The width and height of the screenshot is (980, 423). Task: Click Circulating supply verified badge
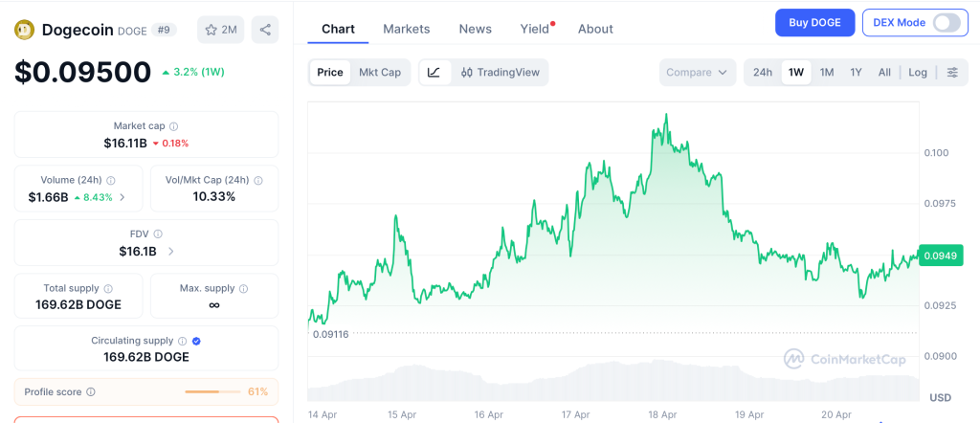(x=196, y=341)
